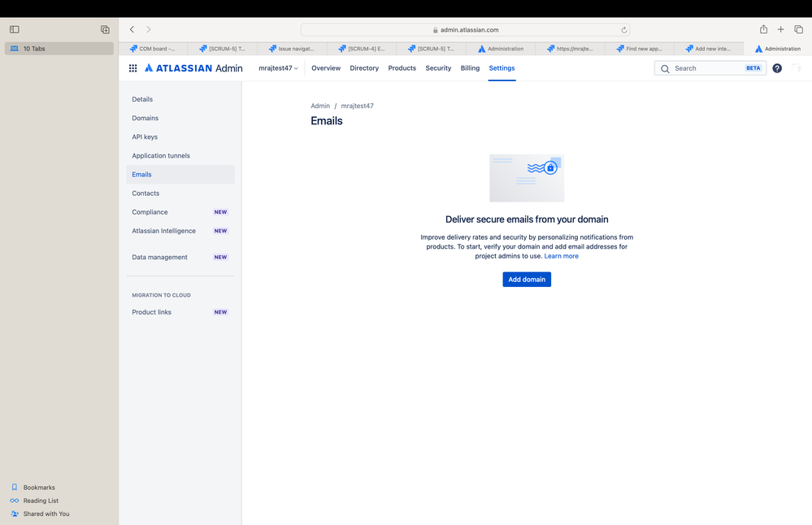Viewport: 812px width, 525px height.
Task: Open Product links in sidebar
Action: [x=180, y=312]
